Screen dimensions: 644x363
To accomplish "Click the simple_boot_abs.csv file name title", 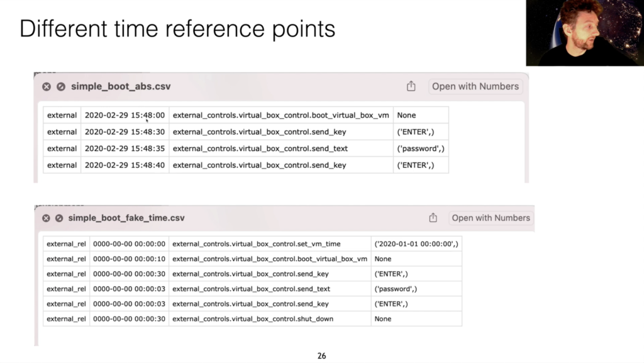I will point(121,86).
